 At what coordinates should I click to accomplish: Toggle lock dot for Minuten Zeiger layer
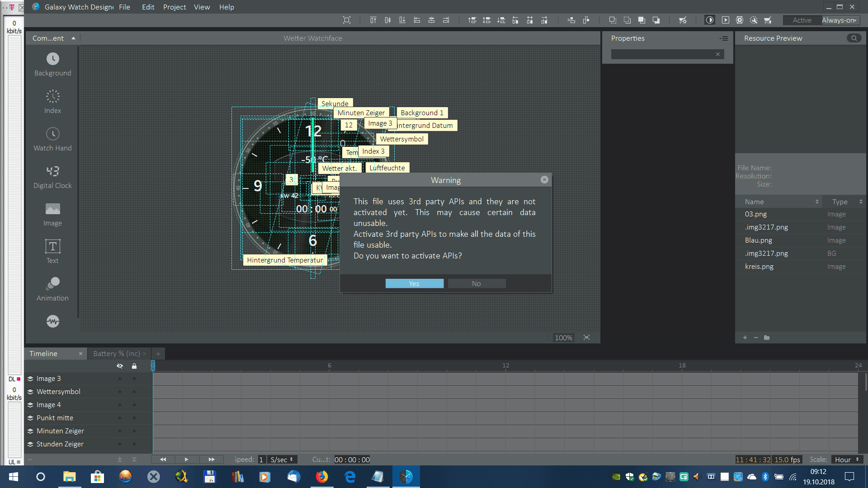click(134, 431)
